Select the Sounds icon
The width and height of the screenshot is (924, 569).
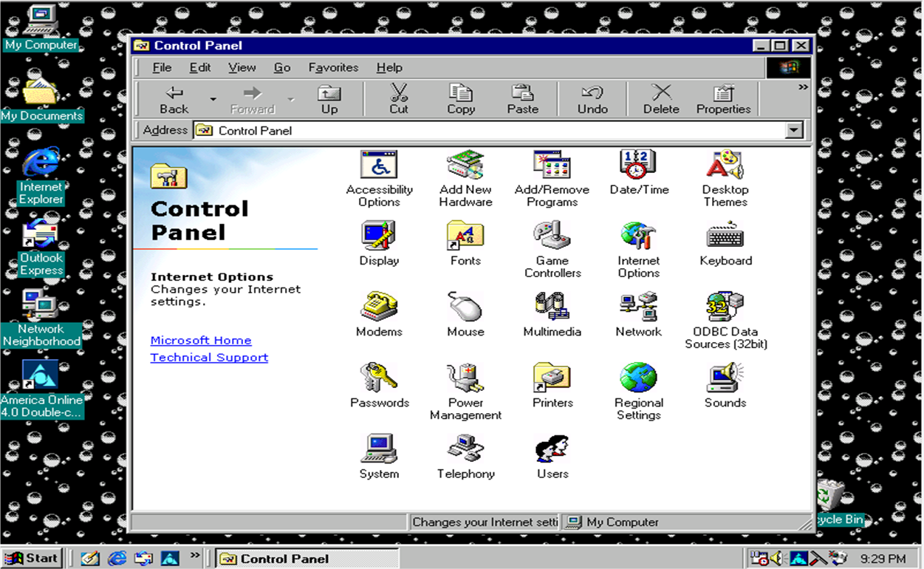[725, 378]
